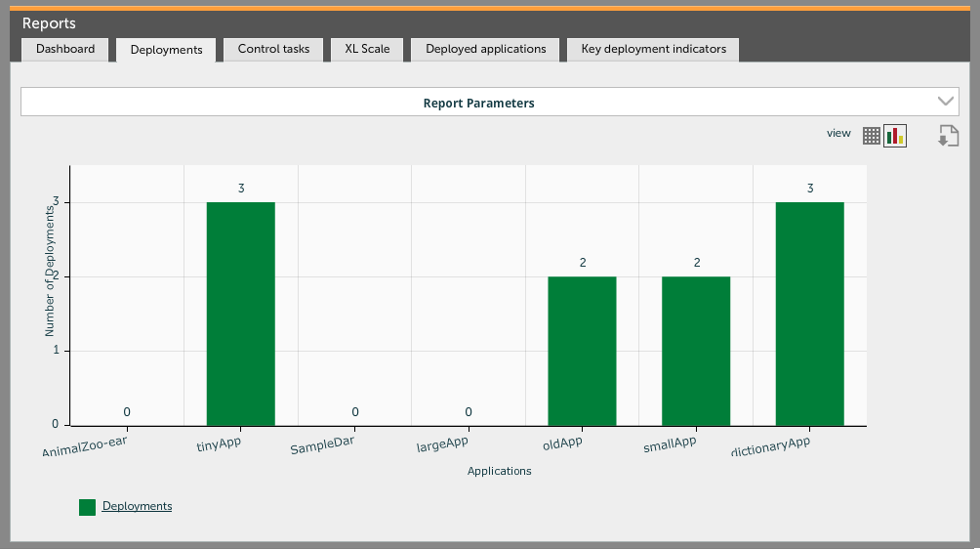The image size is (980, 549).
Task: Open the Report Parameters panel header
Action: pos(478,103)
